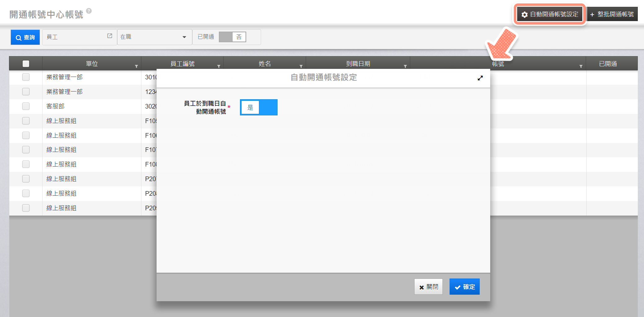Click the expand icon in dialog header
The height and width of the screenshot is (317, 644).
480,78
